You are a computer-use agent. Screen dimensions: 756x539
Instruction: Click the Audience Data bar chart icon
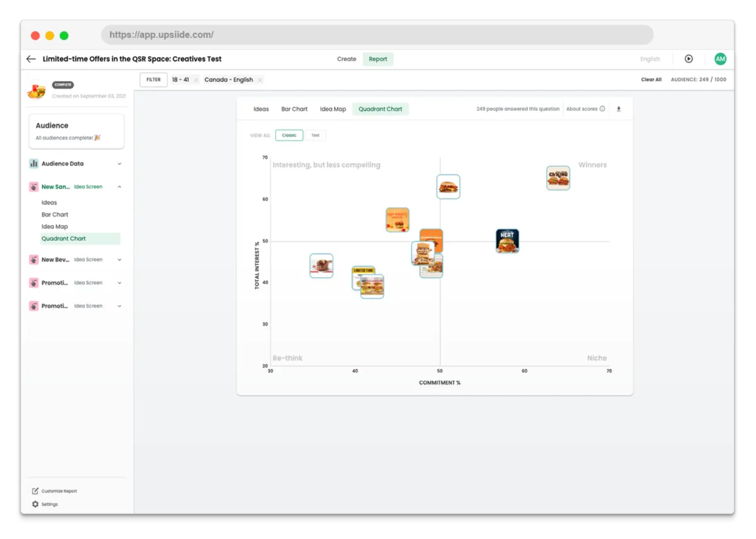pos(33,164)
